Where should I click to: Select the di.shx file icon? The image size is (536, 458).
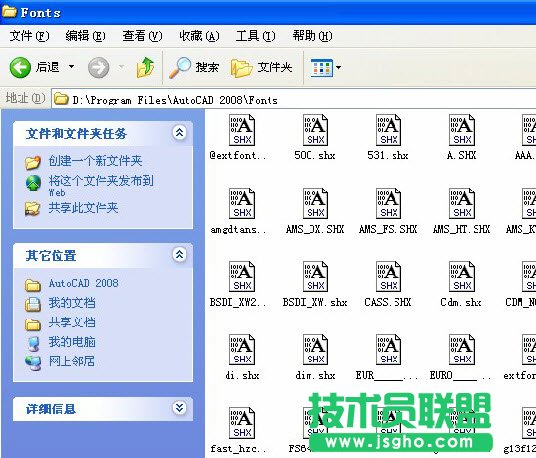(x=242, y=350)
